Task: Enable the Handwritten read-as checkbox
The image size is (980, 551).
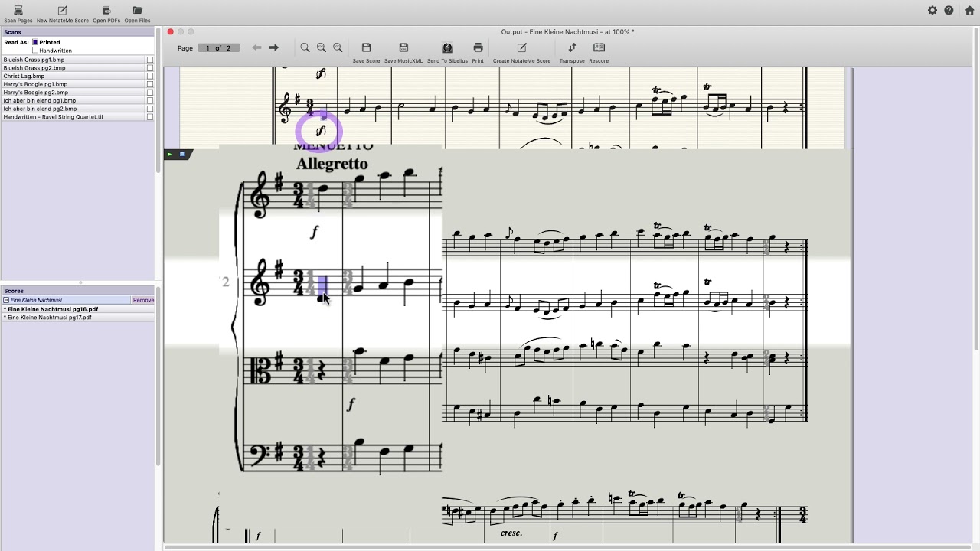Action: 35,51
